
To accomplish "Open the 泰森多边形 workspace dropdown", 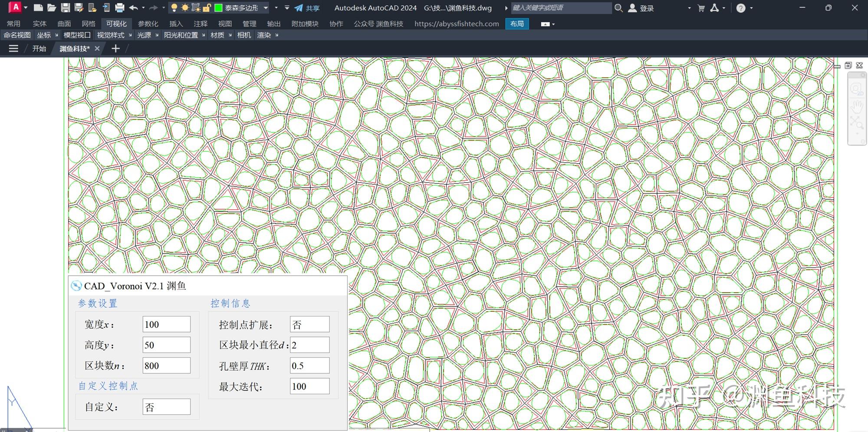I will (x=266, y=8).
